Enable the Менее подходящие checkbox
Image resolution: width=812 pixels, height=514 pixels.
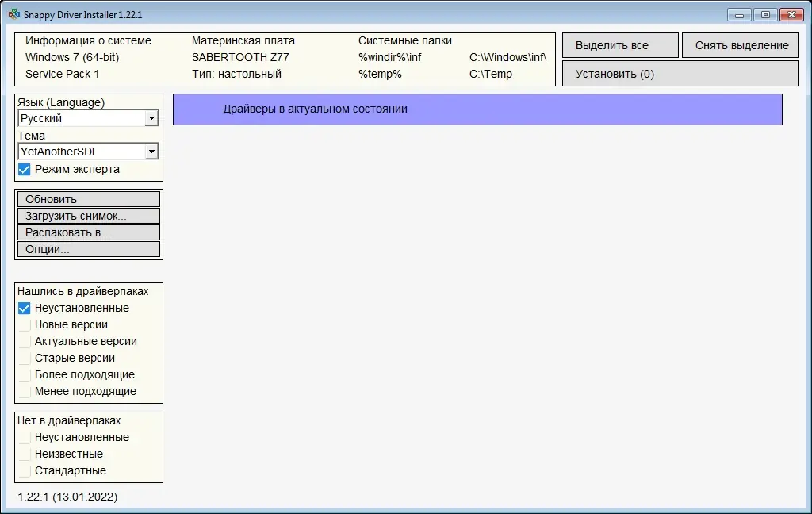pyautogui.click(x=24, y=391)
